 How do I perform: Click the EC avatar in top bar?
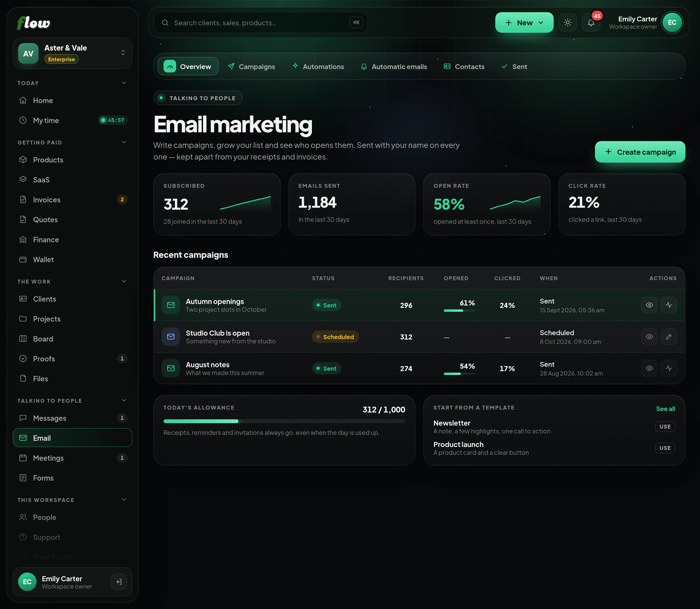pyautogui.click(x=672, y=22)
